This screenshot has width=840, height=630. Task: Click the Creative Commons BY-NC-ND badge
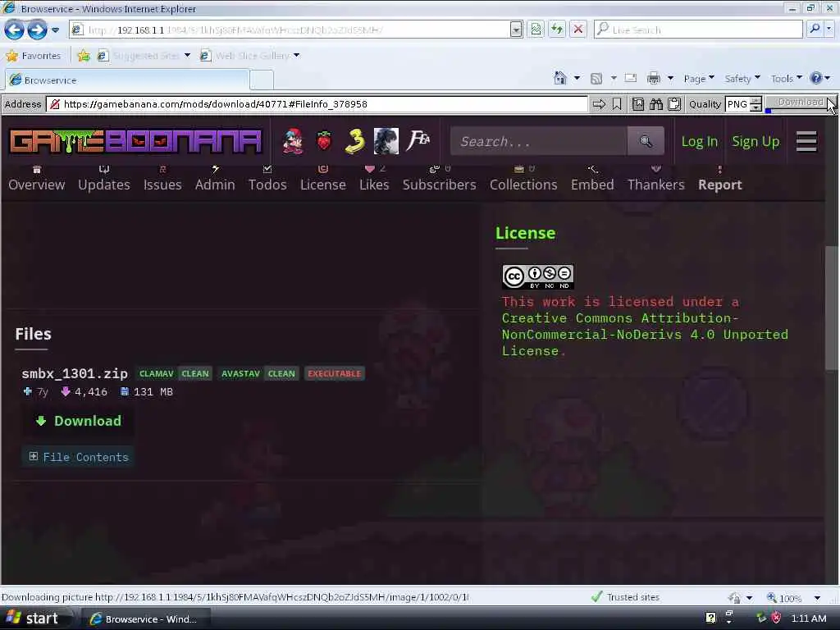[x=538, y=277]
